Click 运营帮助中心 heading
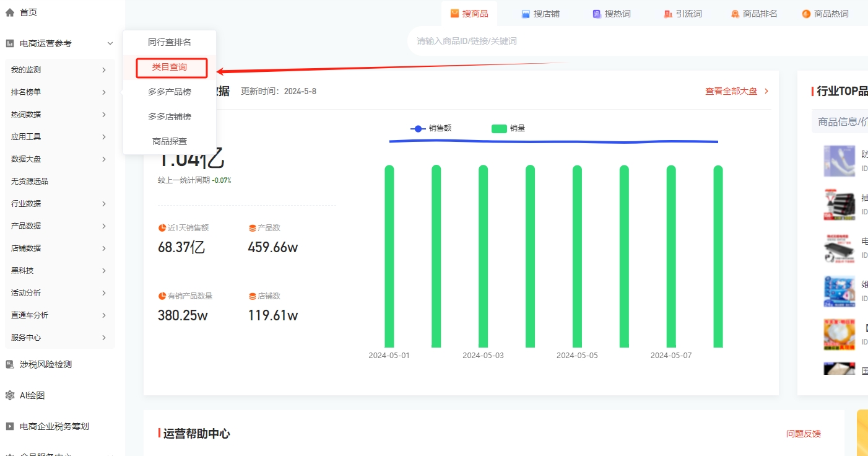868x456 pixels. pos(196,434)
